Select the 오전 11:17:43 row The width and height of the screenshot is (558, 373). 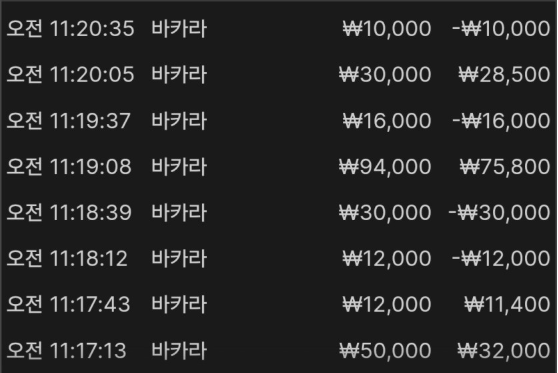click(x=279, y=304)
